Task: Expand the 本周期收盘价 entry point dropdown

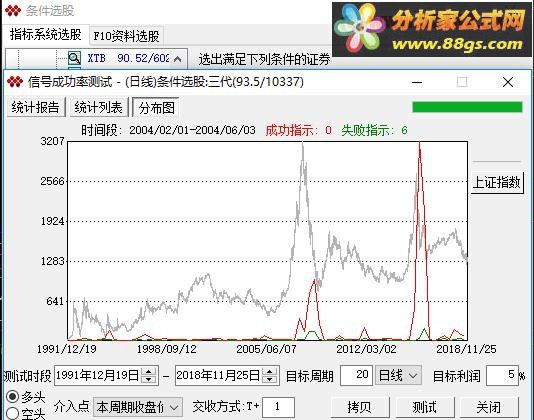Action: point(138,407)
